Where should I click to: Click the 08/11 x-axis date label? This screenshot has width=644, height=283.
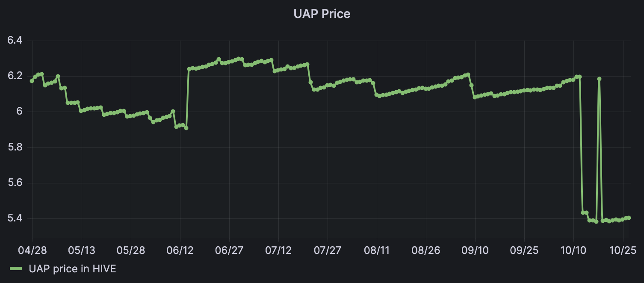(x=377, y=249)
